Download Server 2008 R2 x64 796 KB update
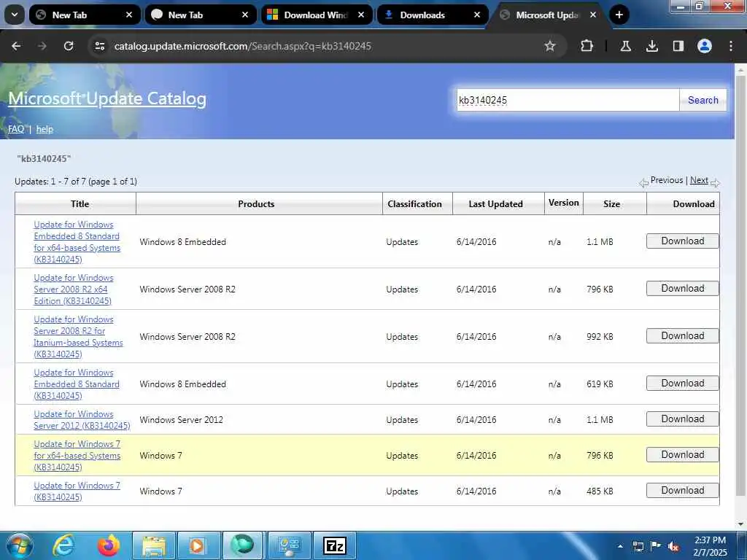Viewport: 747px width, 560px height. tap(682, 288)
